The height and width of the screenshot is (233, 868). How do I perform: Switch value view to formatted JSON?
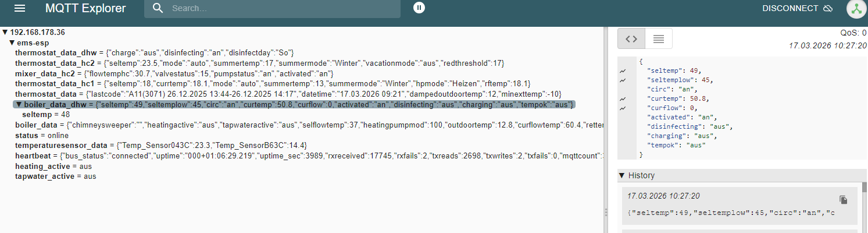[631, 38]
